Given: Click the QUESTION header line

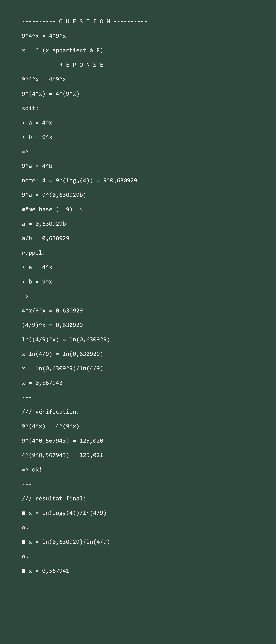Looking at the screenshot, I should (x=85, y=22).
